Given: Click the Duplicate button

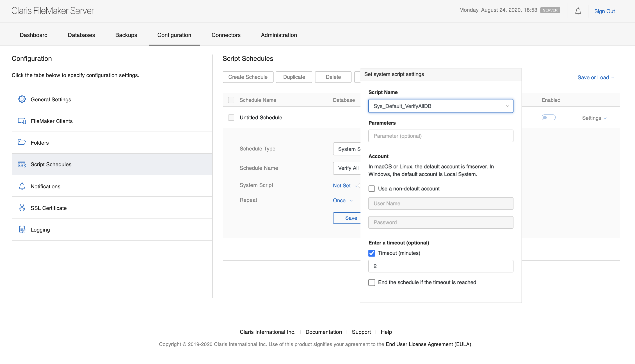Looking at the screenshot, I should (294, 77).
